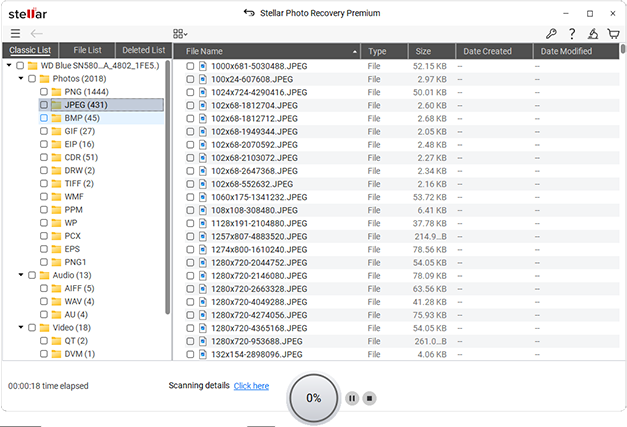Screen dimensions: 627x427
Task: Click file icon of 1000x681-5030488.JPEG
Action: [x=203, y=66]
